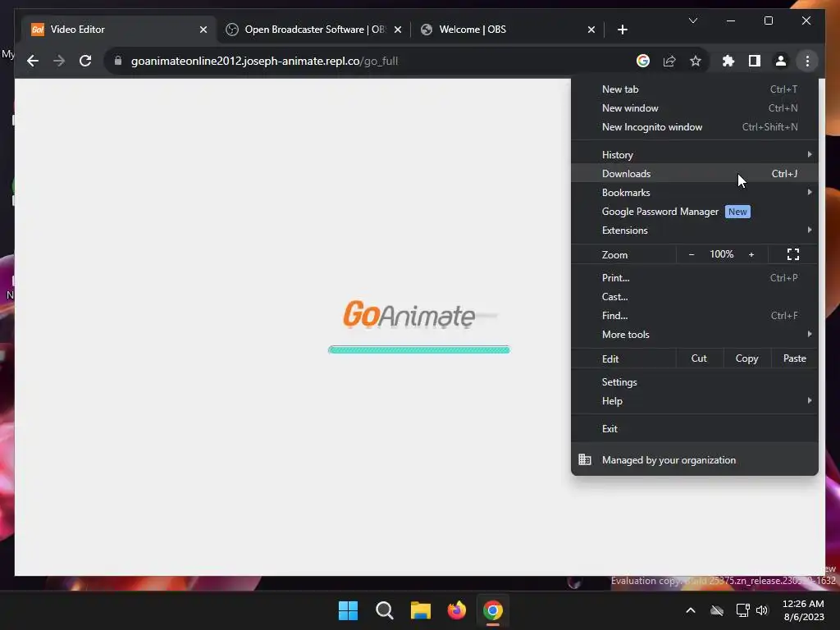
Task: Toggle the side panel icon
Action: 755,61
